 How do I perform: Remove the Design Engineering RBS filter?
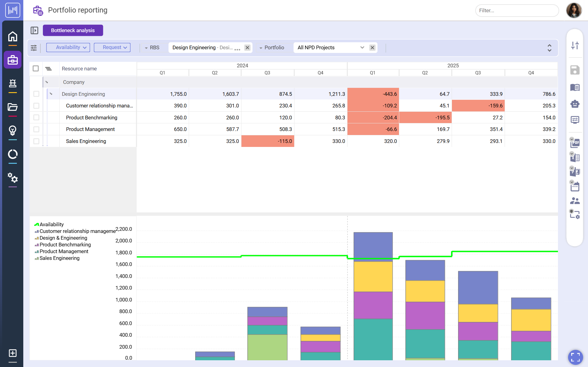coord(247,47)
